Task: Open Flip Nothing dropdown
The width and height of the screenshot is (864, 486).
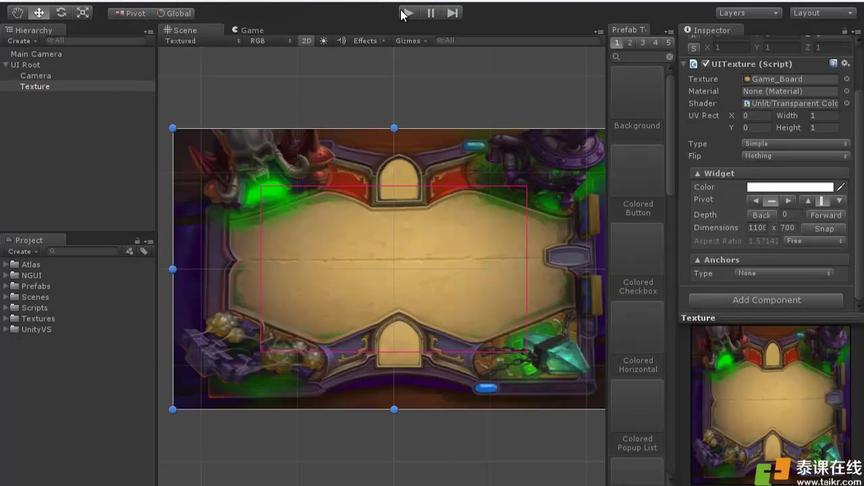Action: pos(795,156)
